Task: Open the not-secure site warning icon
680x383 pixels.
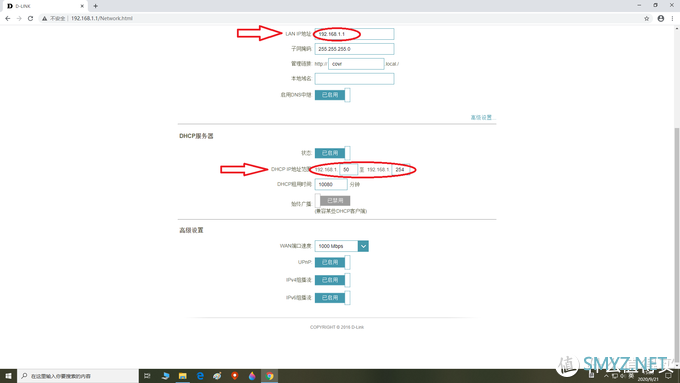Action: click(x=44, y=18)
